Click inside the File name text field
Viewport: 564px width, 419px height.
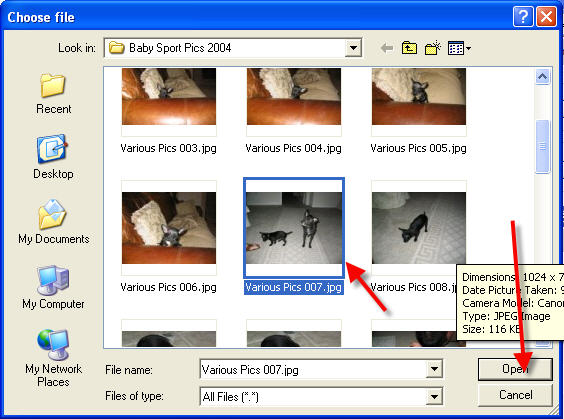(313, 369)
